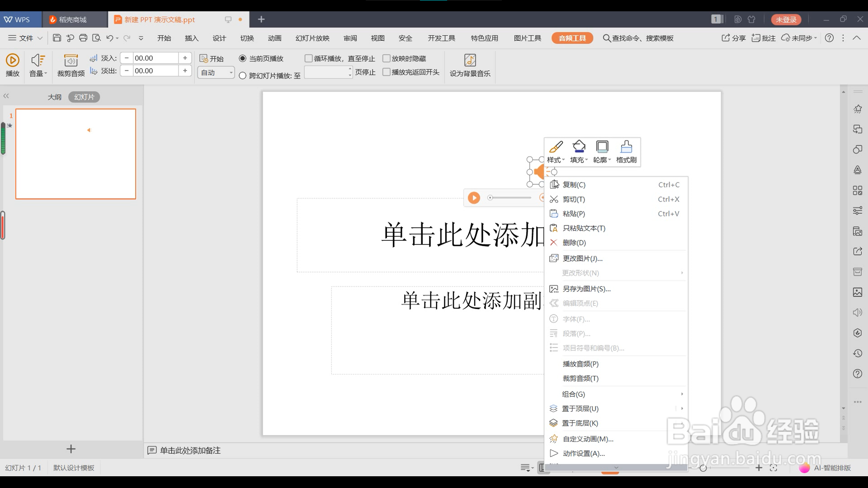This screenshot has width=868, height=488.
Task: Expand more context menu items at bottom
Action: pos(616,468)
